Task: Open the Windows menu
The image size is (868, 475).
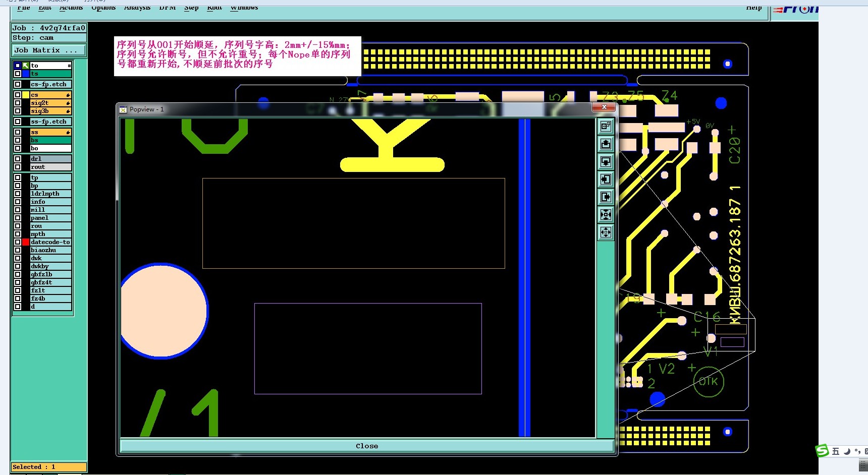Action: coord(244,8)
